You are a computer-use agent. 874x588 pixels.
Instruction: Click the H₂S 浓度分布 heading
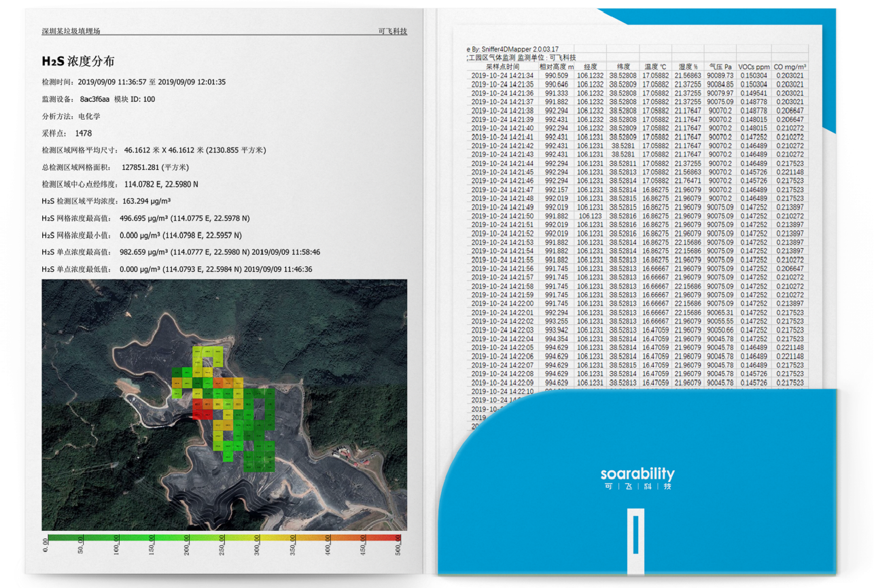78,60
